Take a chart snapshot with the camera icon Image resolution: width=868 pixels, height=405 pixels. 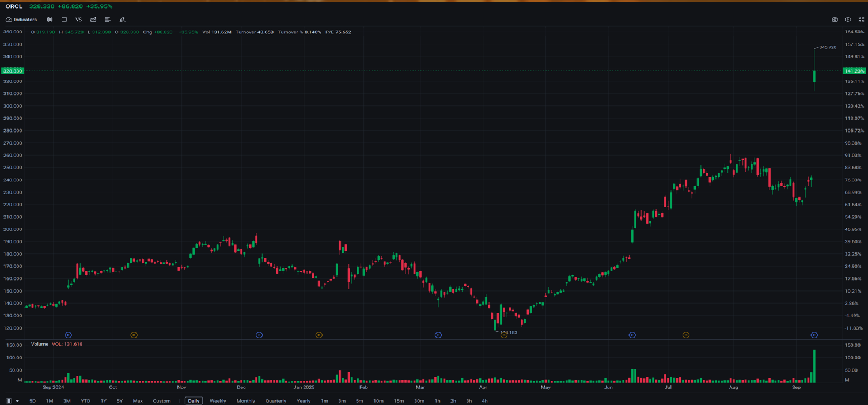[x=835, y=20]
